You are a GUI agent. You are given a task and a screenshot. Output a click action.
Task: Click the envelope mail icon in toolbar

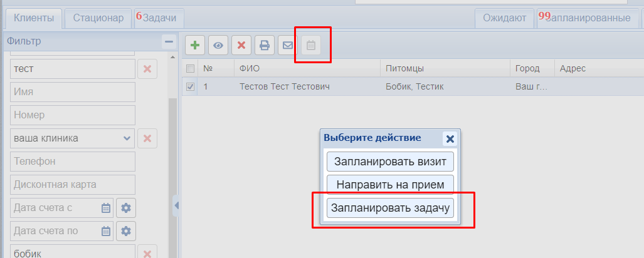point(288,45)
